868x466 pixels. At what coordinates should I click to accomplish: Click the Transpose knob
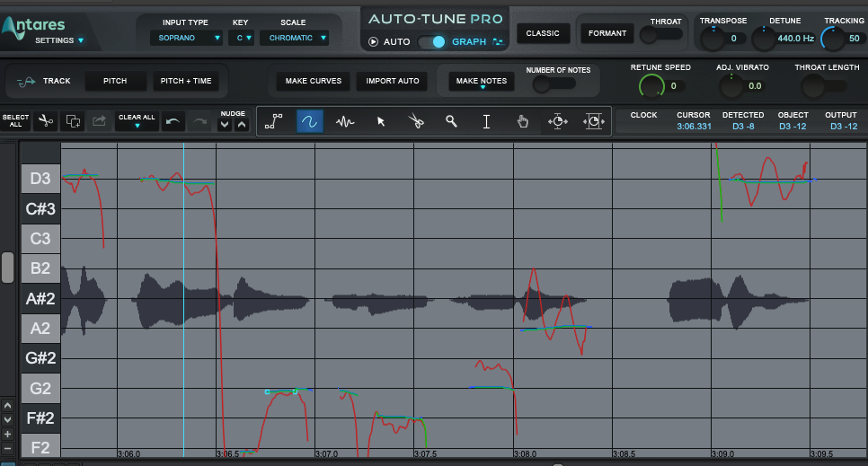(713, 39)
